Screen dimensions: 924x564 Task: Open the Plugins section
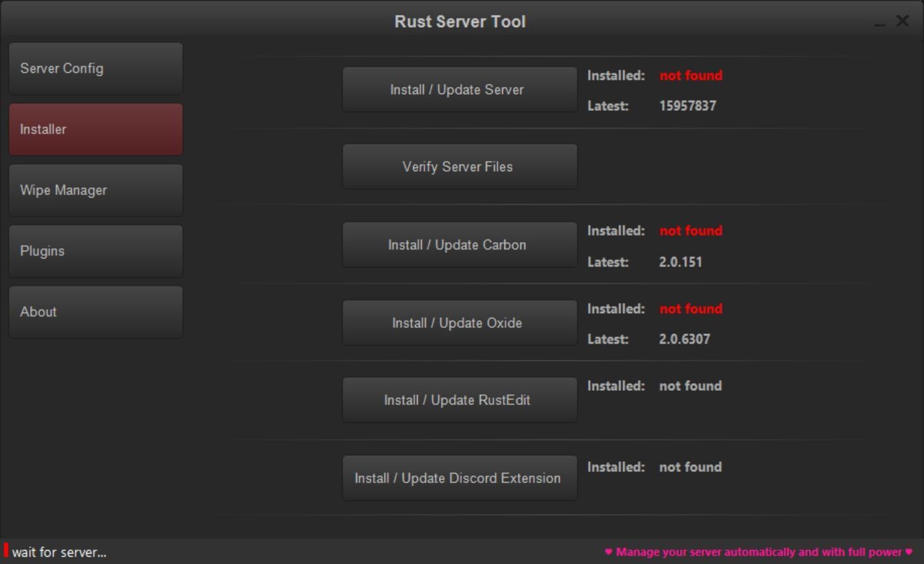point(95,251)
